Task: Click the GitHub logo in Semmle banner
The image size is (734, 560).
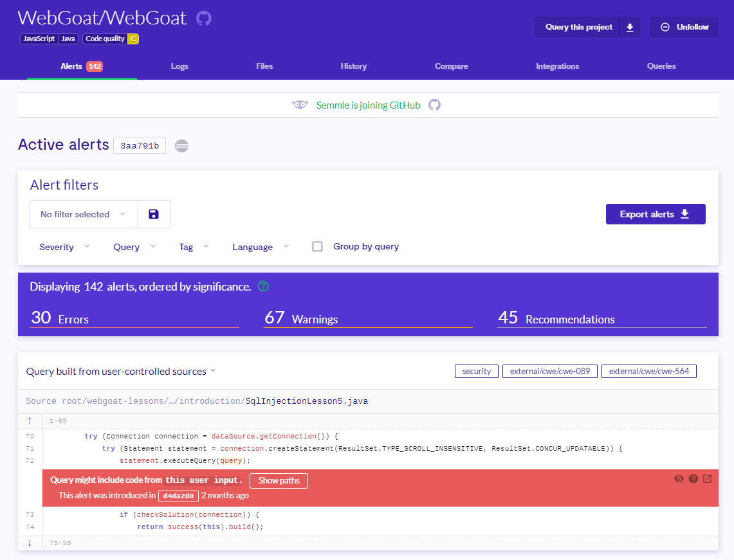Action: tap(434, 105)
